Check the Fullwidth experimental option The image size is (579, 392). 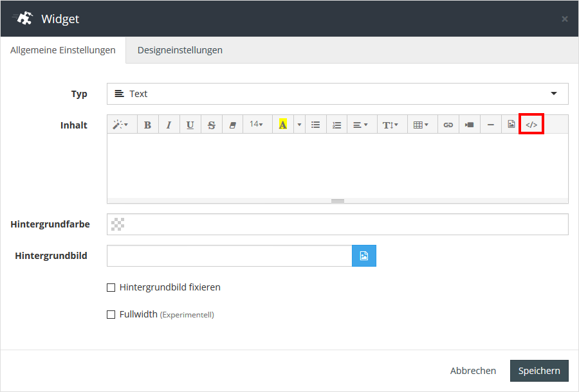111,315
